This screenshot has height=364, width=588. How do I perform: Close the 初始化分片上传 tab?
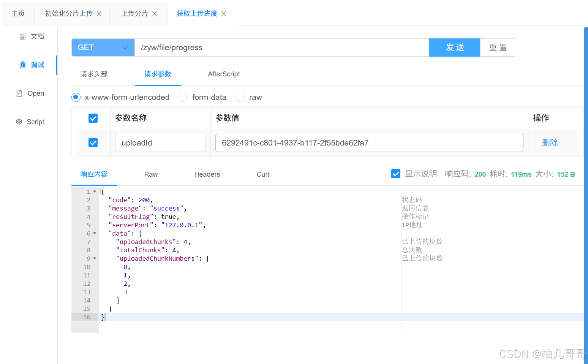click(99, 14)
